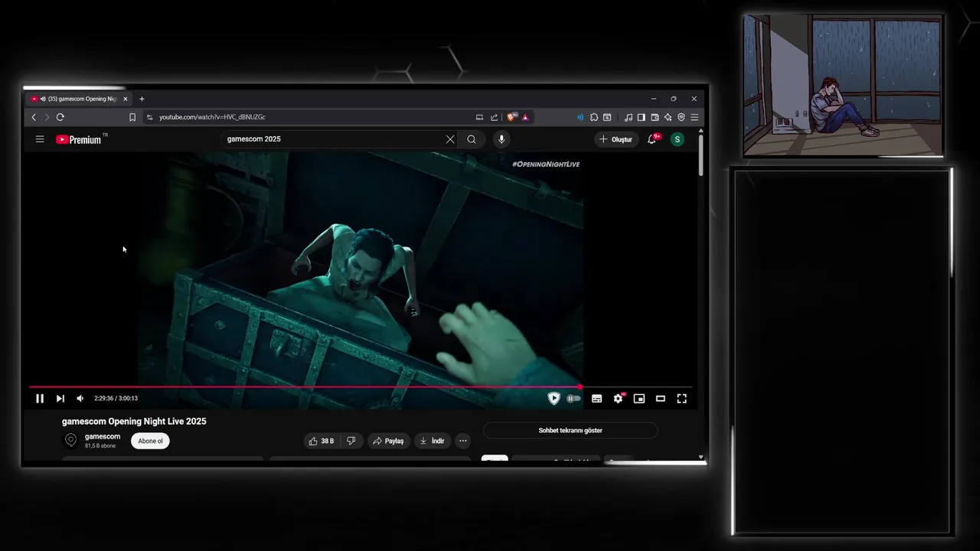Screen dimensions: 980x551
Task: Open the gamescom channel avatar
Action: pos(70,440)
